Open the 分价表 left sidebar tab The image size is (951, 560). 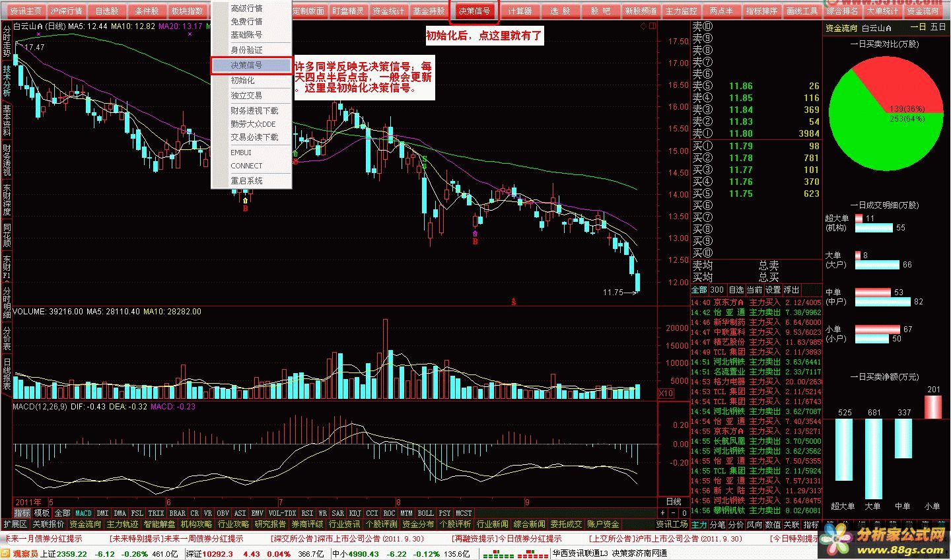coord(7,339)
